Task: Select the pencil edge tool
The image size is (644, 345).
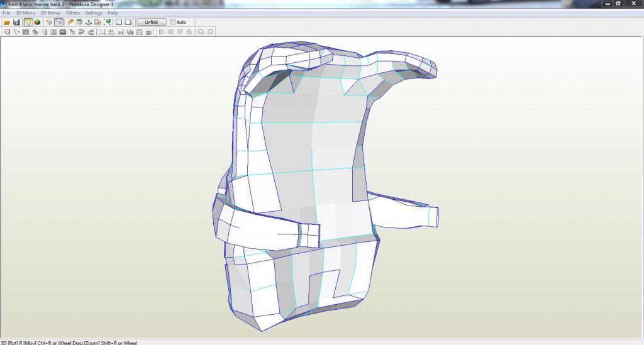Action: point(70,22)
